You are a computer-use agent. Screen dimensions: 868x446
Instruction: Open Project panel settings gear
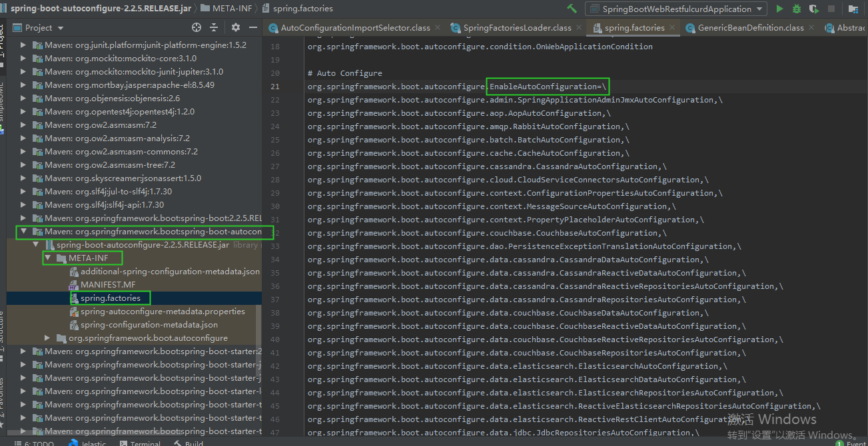[x=235, y=27]
